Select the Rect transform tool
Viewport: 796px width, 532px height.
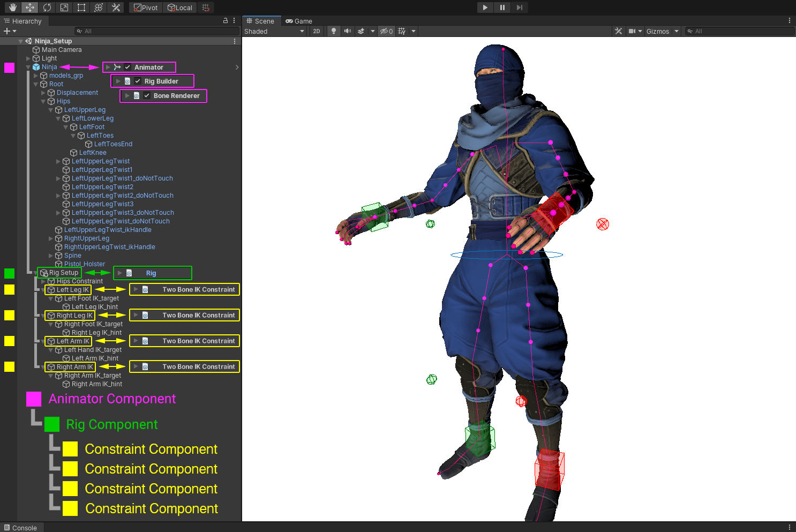[81, 8]
